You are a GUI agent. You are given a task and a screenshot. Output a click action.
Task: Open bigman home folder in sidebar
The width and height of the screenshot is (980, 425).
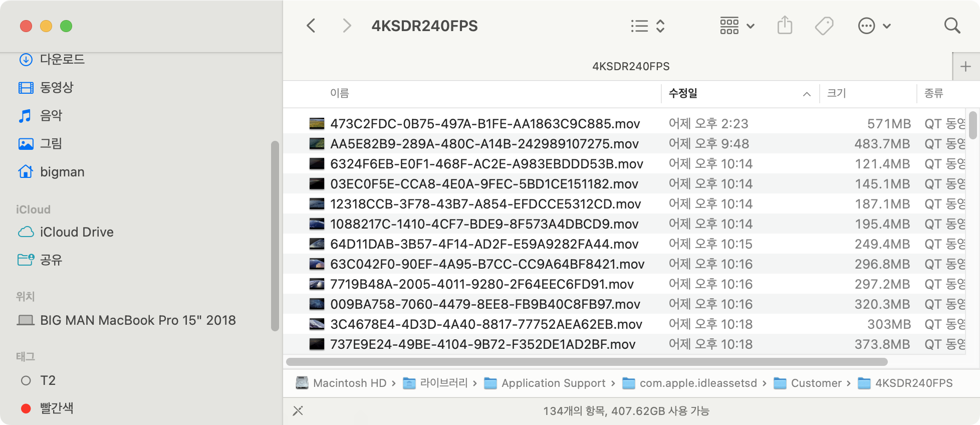coord(62,172)
